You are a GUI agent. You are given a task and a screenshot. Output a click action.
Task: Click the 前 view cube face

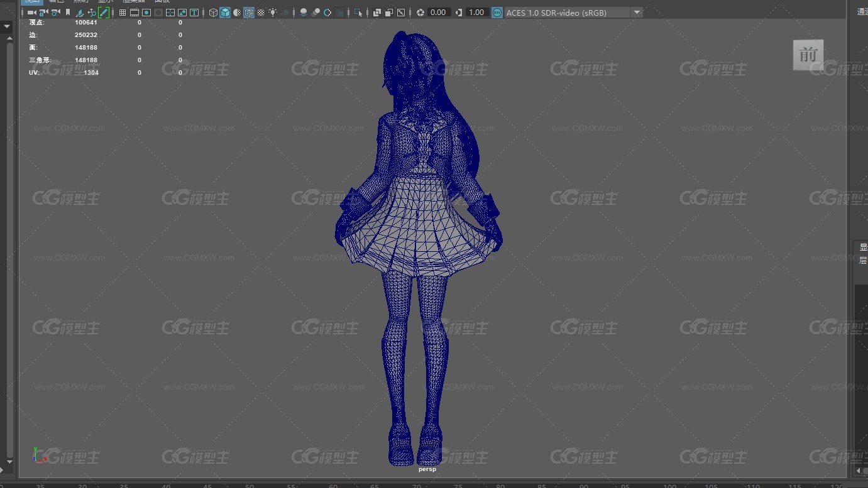pyautogui.click(x=808, y=55)
